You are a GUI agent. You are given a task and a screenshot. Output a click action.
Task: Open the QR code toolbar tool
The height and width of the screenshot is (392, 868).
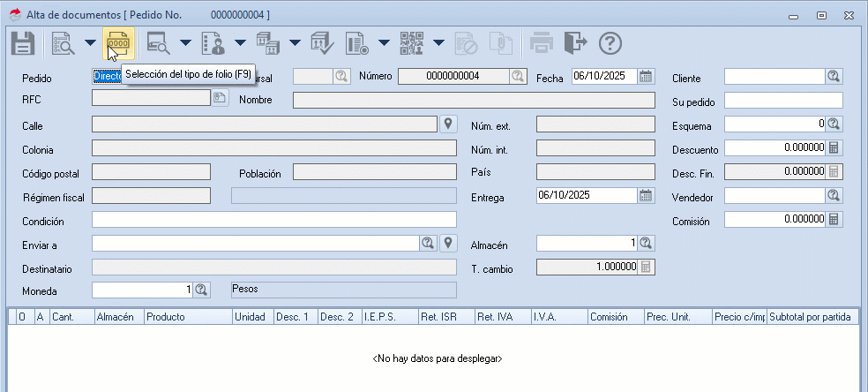411,42
